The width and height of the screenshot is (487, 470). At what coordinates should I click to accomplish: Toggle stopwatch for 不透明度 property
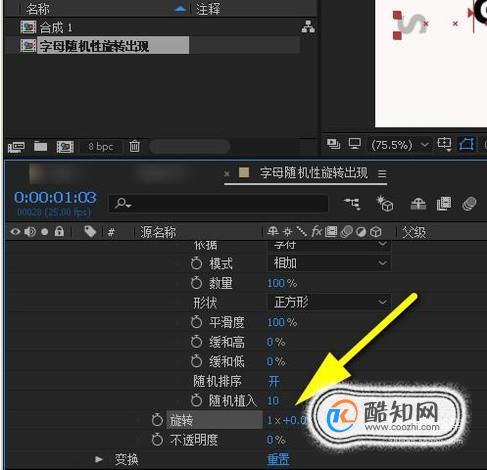(x=157, y=440)
